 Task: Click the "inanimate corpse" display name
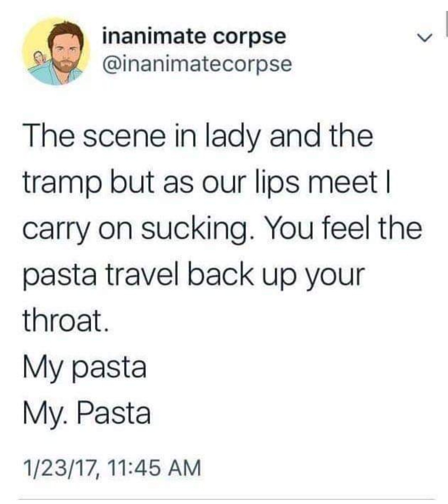[194, 35]
